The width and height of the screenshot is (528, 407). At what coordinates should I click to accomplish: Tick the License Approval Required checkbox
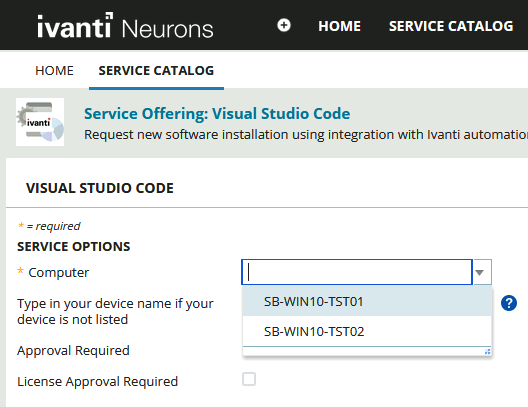pos(249,379)
